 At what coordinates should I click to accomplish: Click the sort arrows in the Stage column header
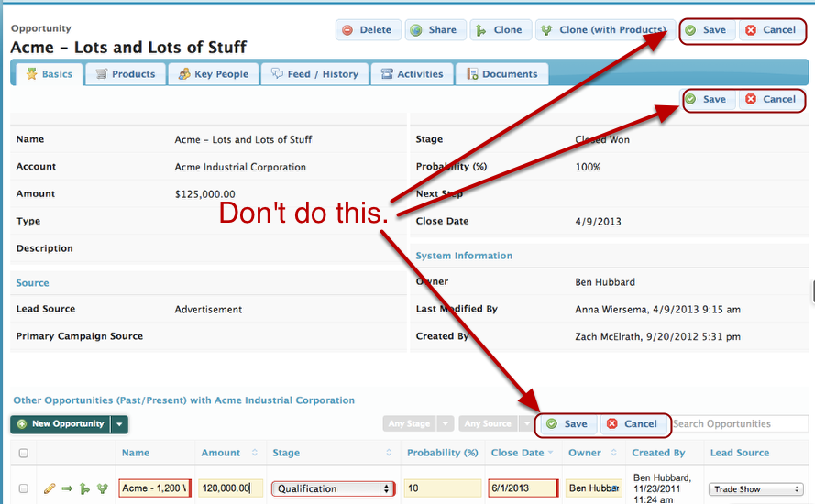[x=388, y=453]
